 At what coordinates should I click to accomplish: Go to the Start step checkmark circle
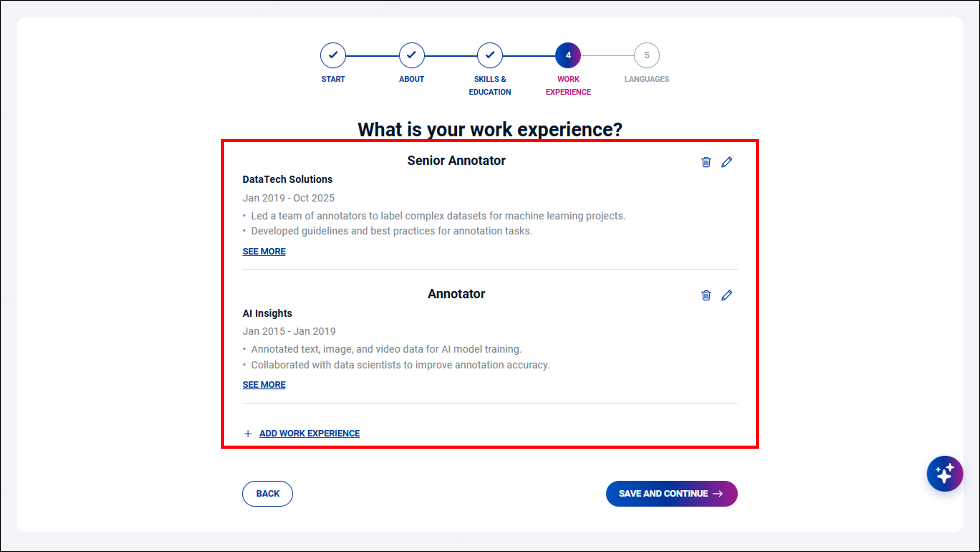point(333,55)
